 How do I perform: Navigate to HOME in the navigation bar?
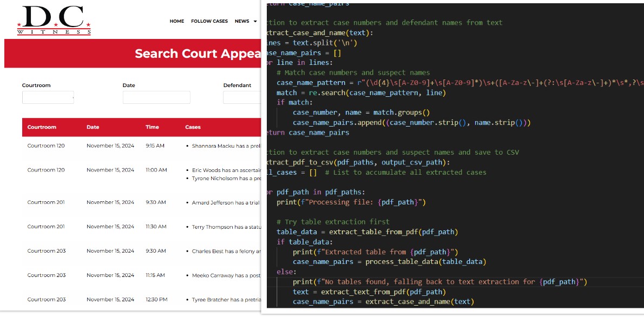(x=177, y=21)
